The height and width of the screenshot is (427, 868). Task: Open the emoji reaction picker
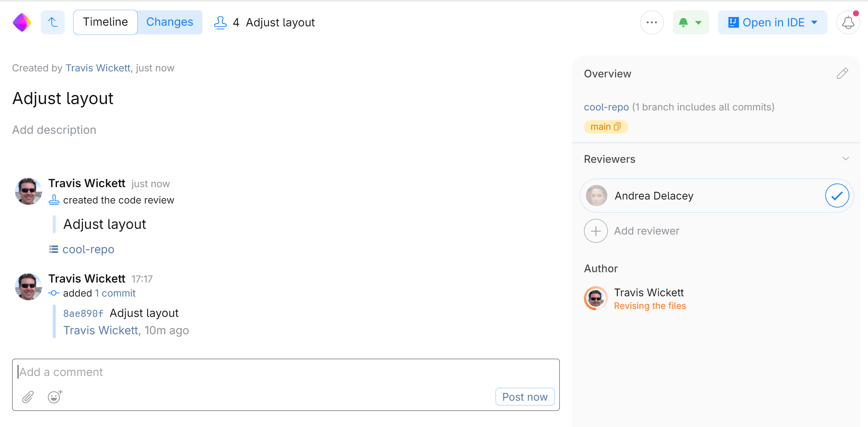coord(54,397)
